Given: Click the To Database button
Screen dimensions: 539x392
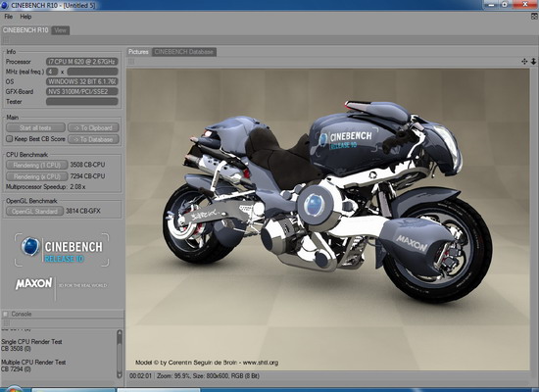Looking at the screenshot, I should [93, 139].
